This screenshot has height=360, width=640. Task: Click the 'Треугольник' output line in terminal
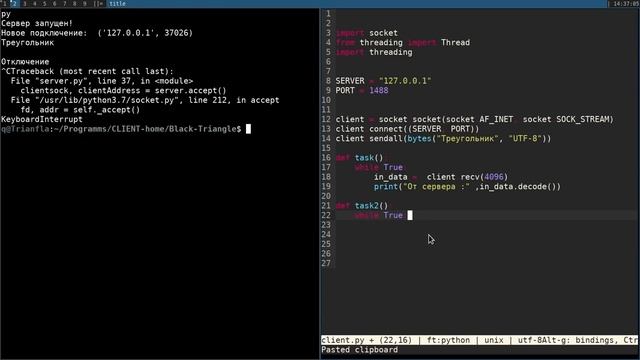(x=27, y=42)
